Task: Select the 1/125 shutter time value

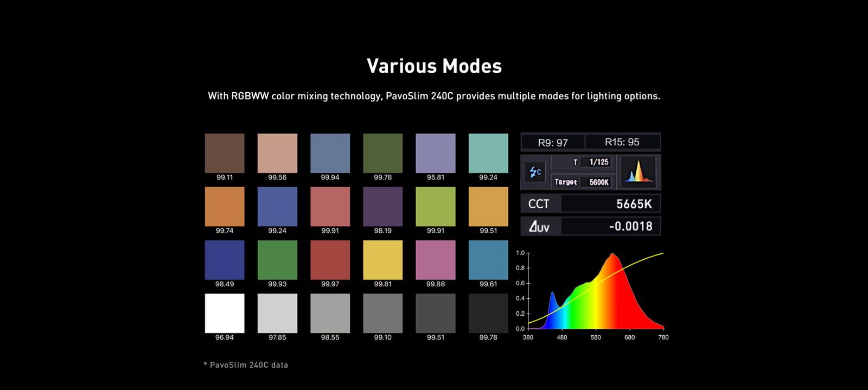Action: click(x=599, y=162)
